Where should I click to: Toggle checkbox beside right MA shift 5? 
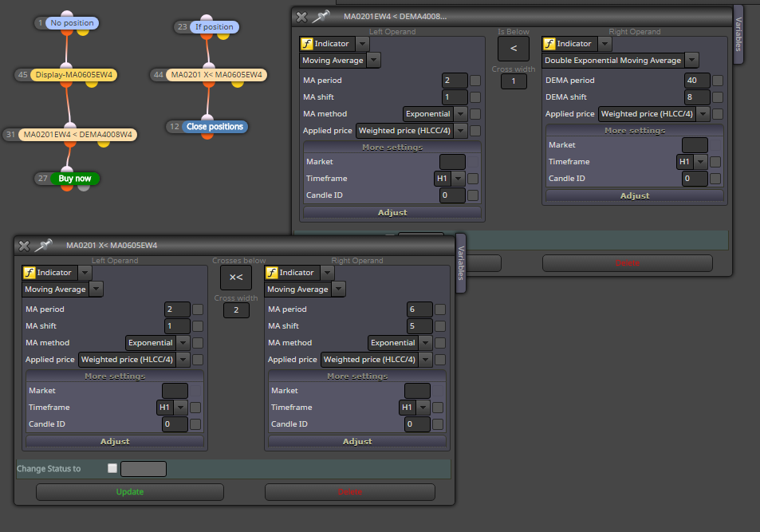(x=440, y=326)
